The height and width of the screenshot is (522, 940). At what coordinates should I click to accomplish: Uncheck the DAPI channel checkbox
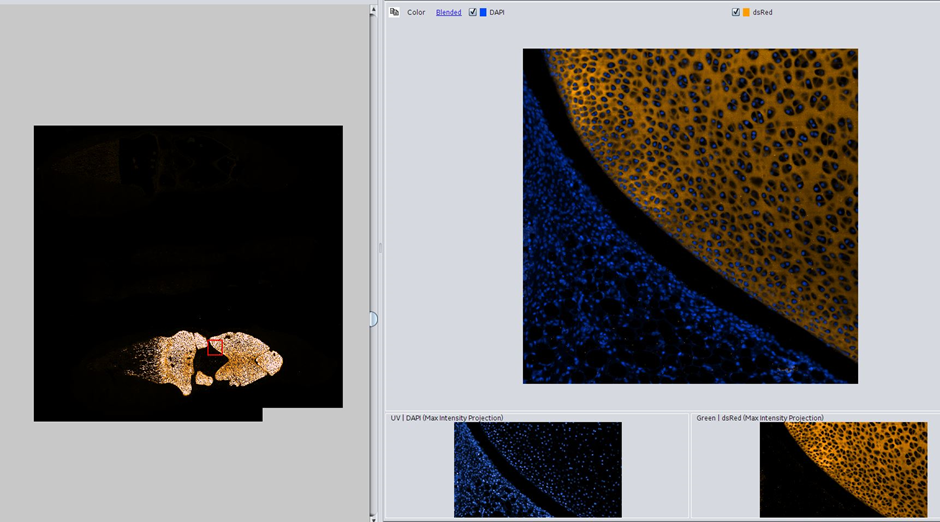point(473,13)
